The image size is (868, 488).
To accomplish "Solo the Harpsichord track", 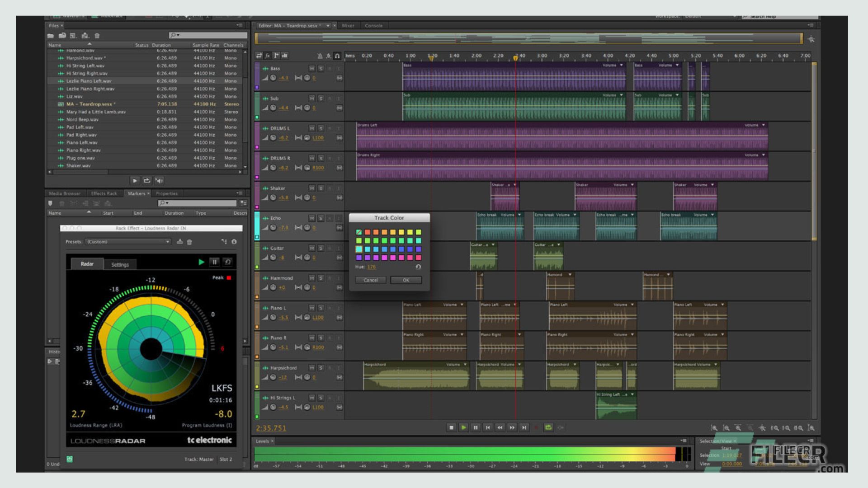I will pos(321,368).
